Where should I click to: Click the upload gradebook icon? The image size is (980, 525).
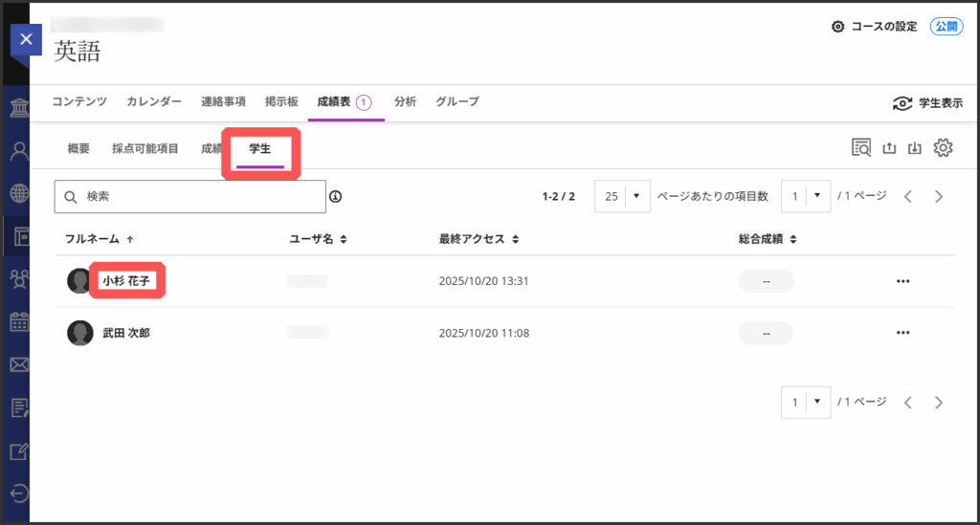pyautogui.click(x=889, y=147)
